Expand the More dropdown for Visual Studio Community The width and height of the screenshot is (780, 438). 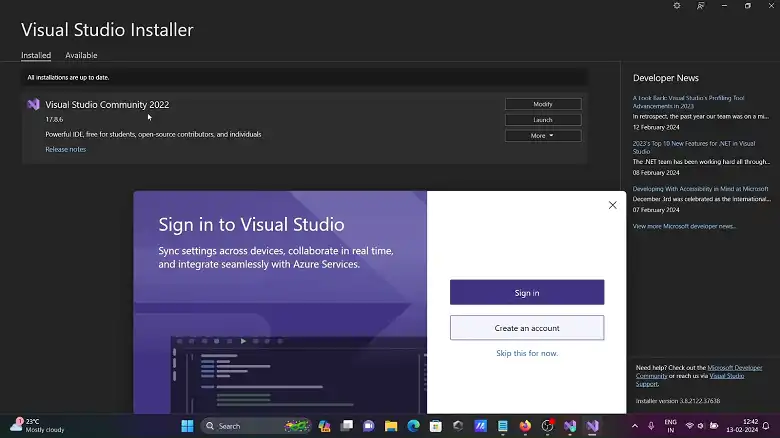click(x=543, y=135)
